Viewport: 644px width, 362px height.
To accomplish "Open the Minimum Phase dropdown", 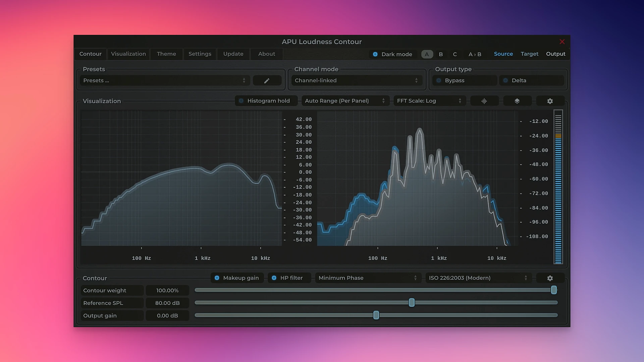I will [x=368, y=278].
